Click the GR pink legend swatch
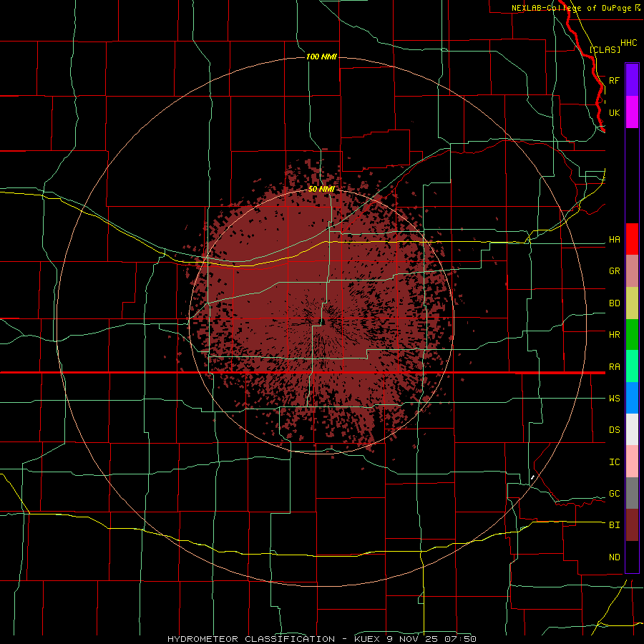The width and height of the screenshot is (644, 644). pyautogui.click(x=632, y=271)
